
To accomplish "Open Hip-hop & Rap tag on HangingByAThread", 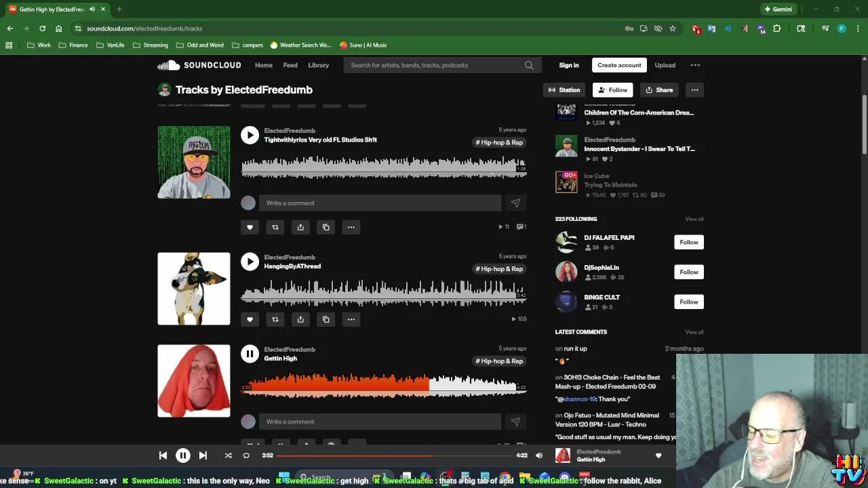I will (x=499, y=269).
